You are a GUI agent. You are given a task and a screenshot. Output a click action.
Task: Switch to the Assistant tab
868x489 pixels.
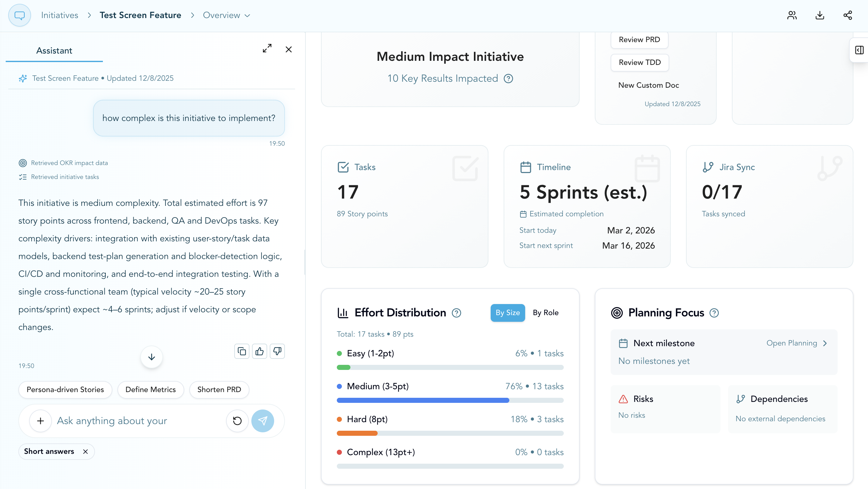tap(54, 50)
